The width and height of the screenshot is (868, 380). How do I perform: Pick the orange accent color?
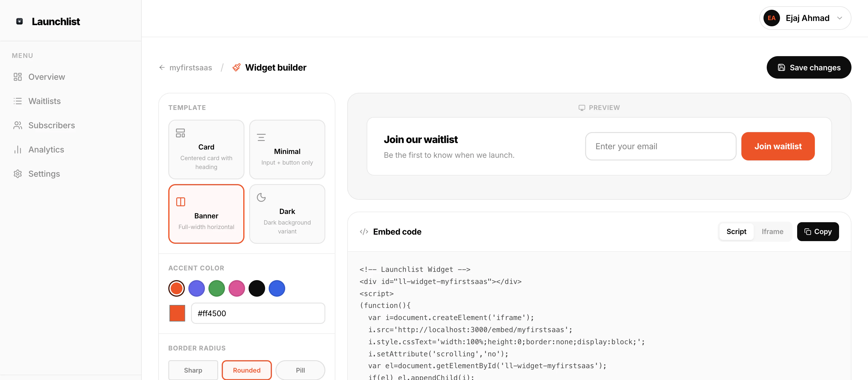point(177,288)
